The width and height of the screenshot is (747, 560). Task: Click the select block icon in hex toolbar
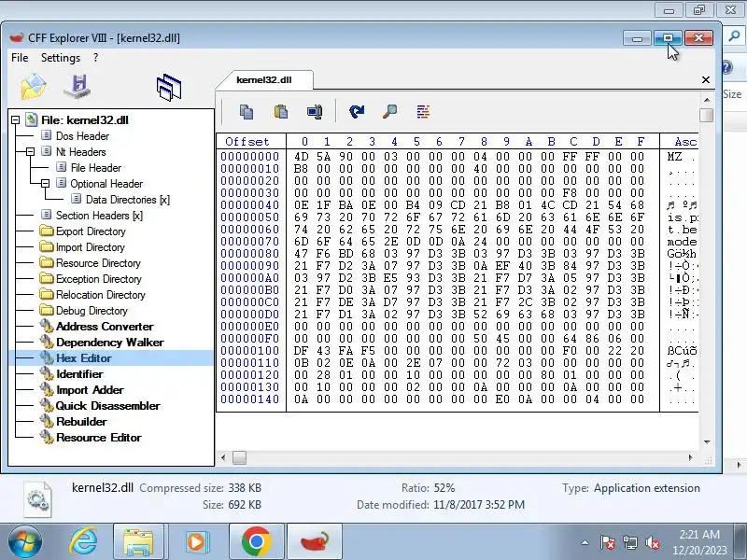click(315, 112)
